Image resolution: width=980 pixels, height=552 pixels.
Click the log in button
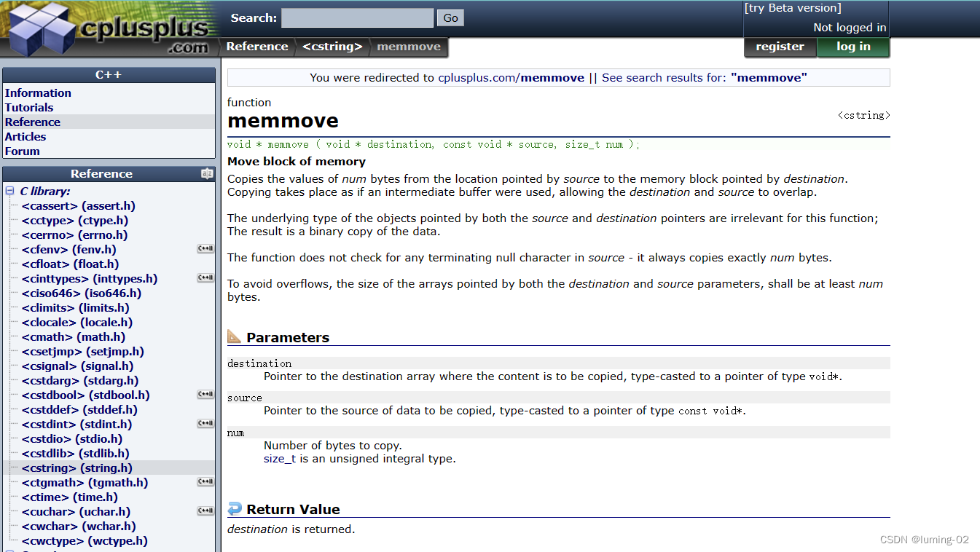coord(852,46)
